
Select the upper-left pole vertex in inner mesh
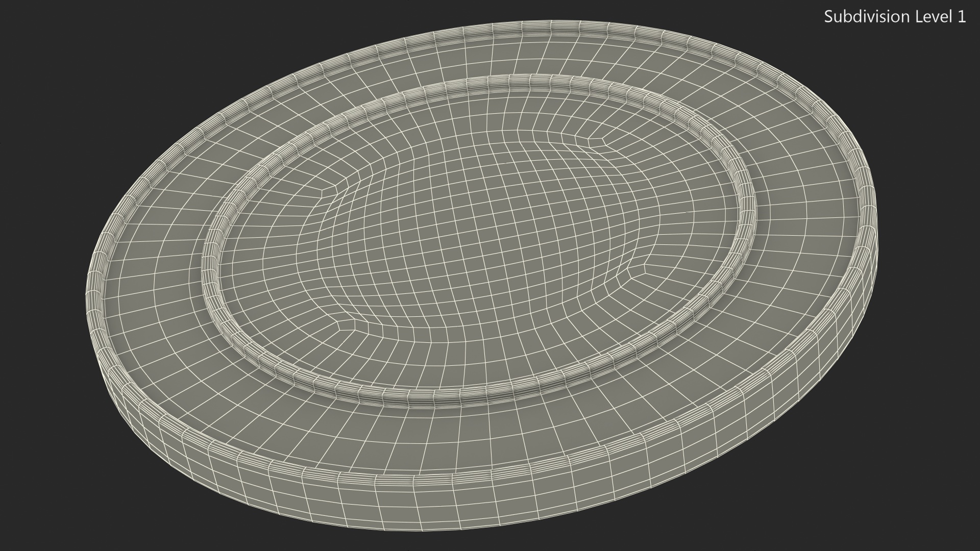coord(323,190)
